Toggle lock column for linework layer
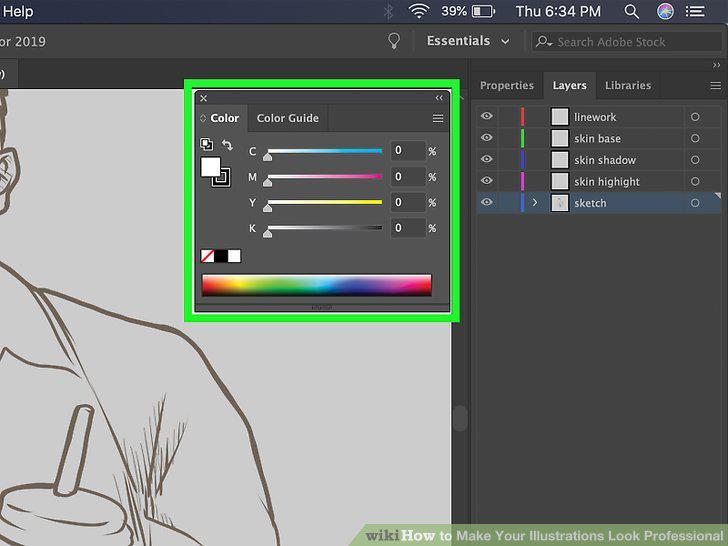728x546 pixels. coord(508,117)
